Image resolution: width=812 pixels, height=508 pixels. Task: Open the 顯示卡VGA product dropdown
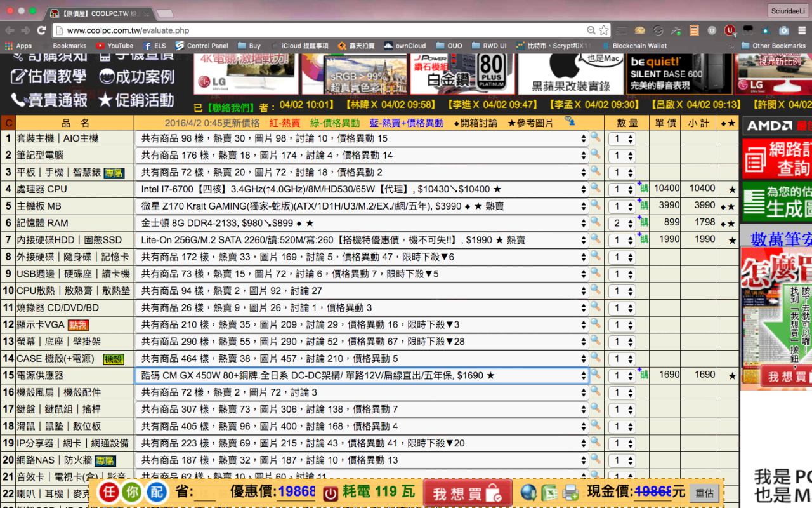click(362, 324)
